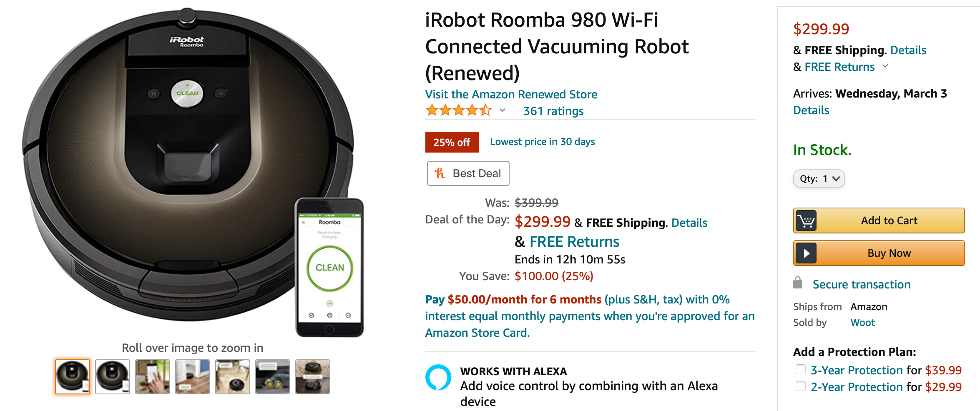Screen dimensions: 980x411
Task: Open the 361 ratings link
Action: 553,111
